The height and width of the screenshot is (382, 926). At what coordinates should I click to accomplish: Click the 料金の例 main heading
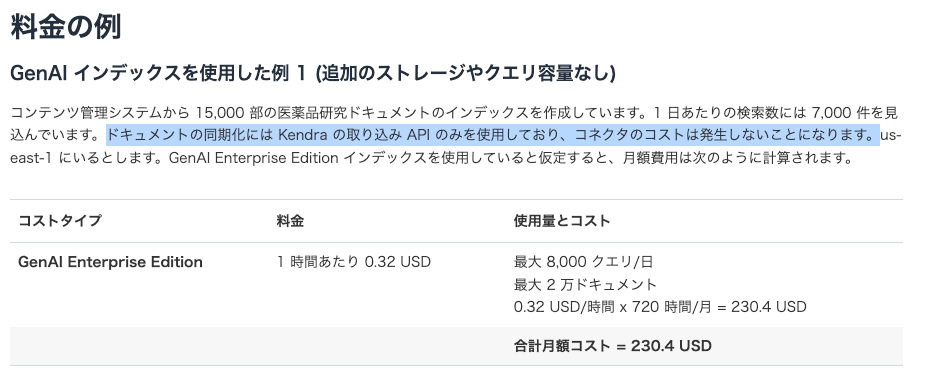coord(66,27)
